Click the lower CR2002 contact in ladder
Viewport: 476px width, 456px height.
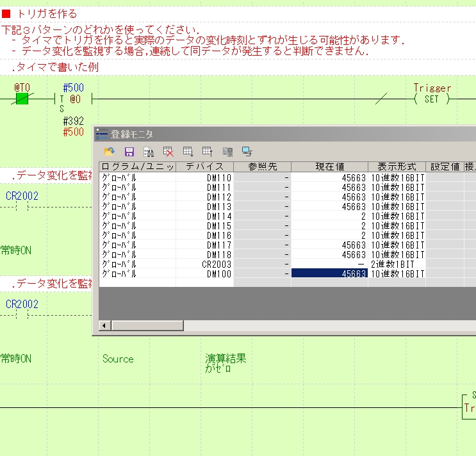tap(22, 316)
